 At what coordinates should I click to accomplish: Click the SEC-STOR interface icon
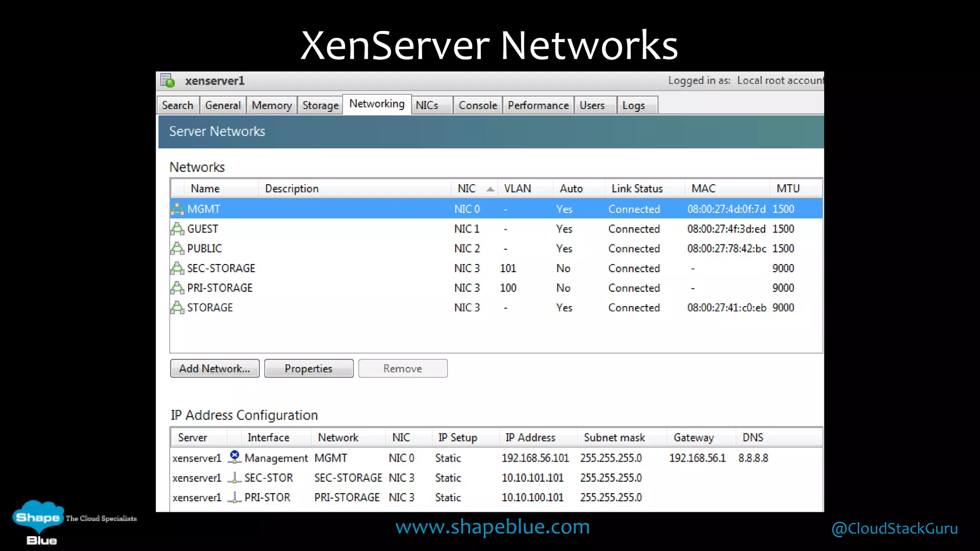234,477
